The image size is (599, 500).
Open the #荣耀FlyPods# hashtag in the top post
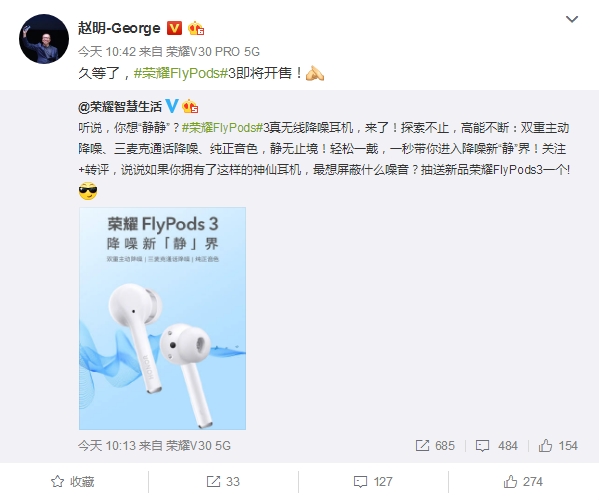pyautogui.click(x=181, y=73)
